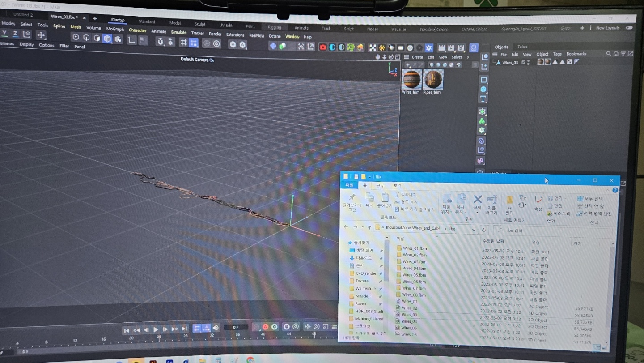Viewport: 644px width, 363px height.
Task: Click the Objects manager filter icon
Action: 623,54
